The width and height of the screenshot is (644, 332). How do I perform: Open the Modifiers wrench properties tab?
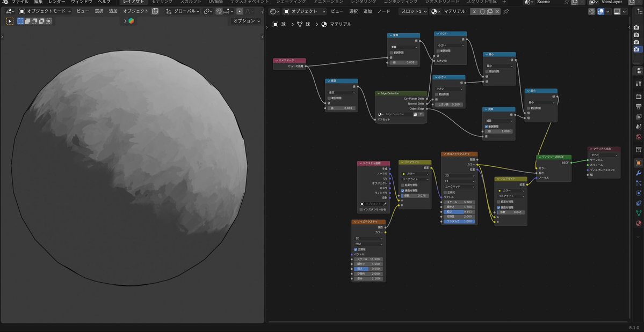pos(638,173)
